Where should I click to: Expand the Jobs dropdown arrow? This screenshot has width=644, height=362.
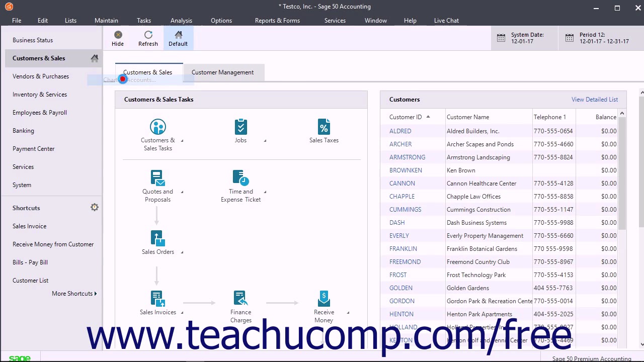[x=265, y=141]
